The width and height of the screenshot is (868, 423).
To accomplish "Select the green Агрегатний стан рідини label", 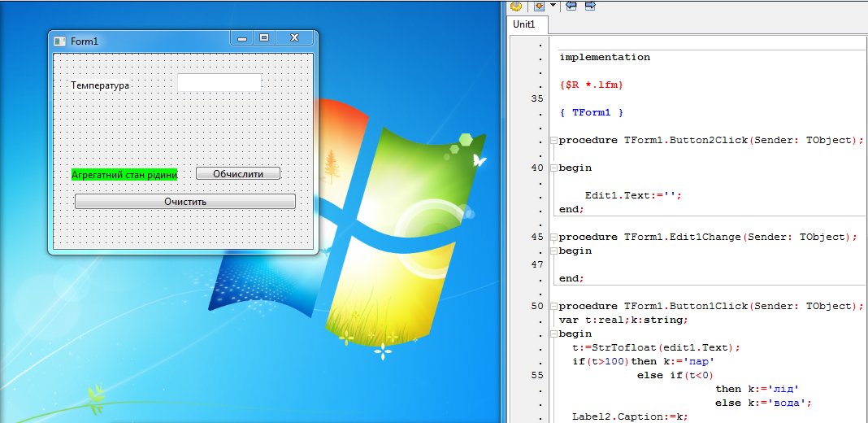I will tap(124, 175).
